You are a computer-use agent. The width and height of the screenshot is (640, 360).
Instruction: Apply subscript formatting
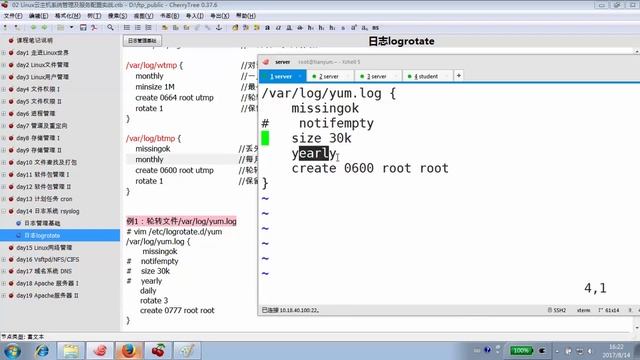coord(364,28)
